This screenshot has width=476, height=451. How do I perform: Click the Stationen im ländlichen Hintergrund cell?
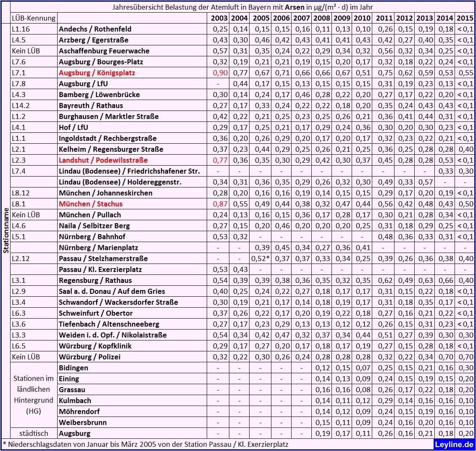click(x=33, y=395)
